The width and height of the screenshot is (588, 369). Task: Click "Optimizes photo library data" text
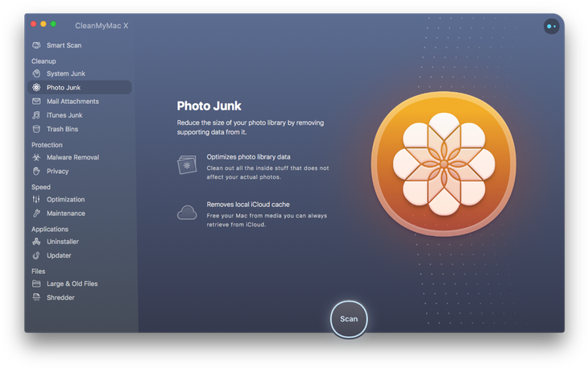point(248,157)
